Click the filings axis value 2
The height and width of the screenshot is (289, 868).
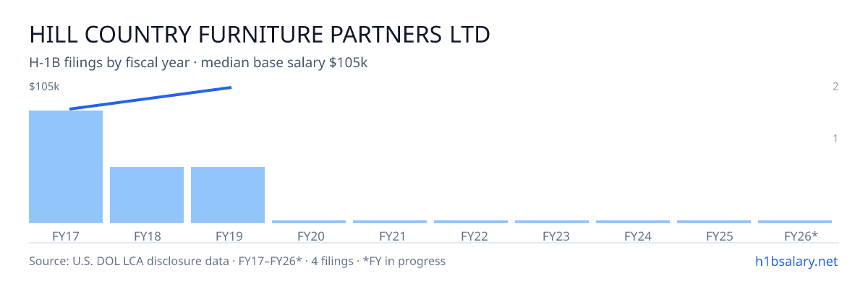pos(835,87)
